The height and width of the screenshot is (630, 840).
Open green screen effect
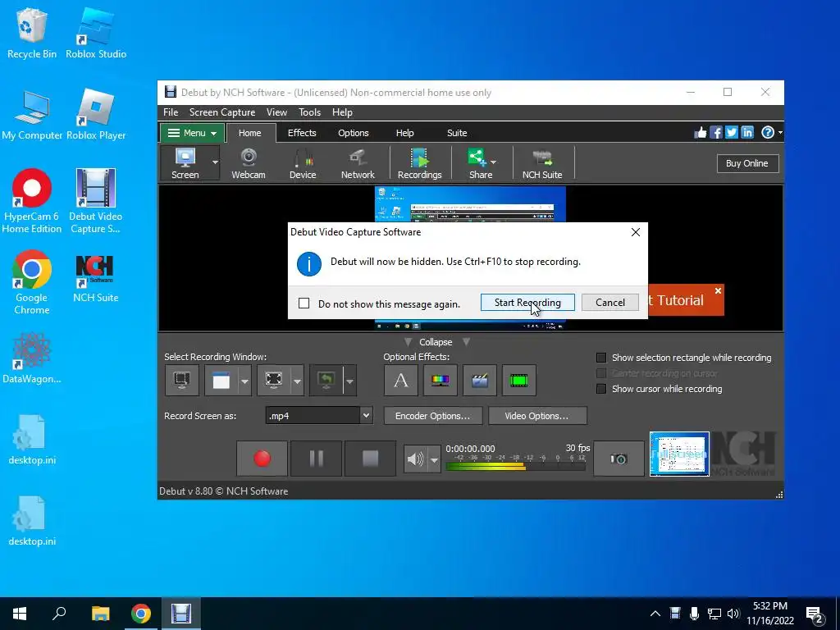tap(519, 381)
